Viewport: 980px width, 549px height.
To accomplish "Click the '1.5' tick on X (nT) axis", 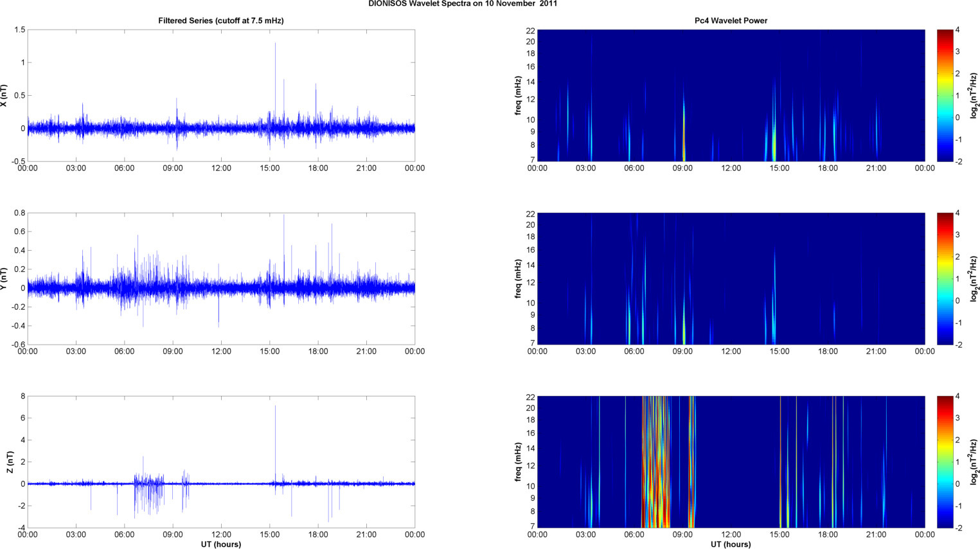I will [19, 30].
